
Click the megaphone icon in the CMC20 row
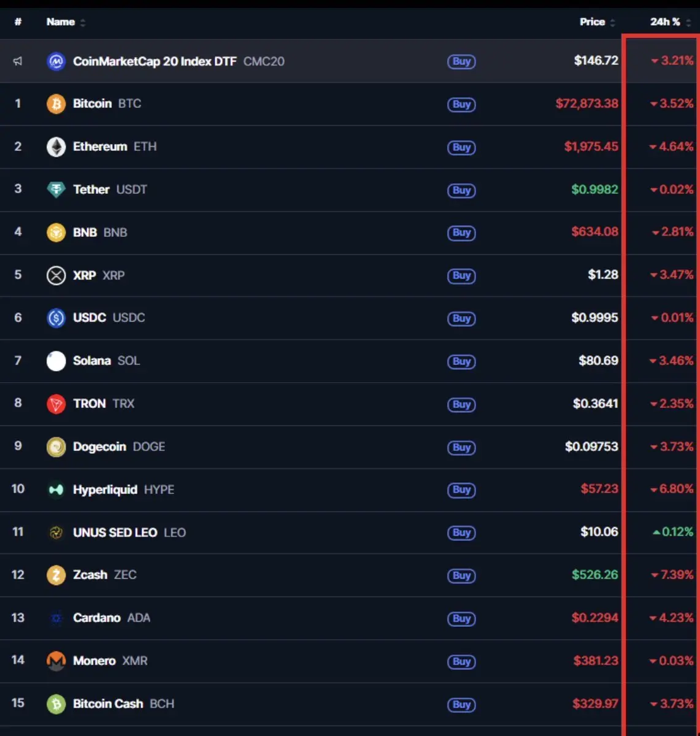tap(18, 61)
